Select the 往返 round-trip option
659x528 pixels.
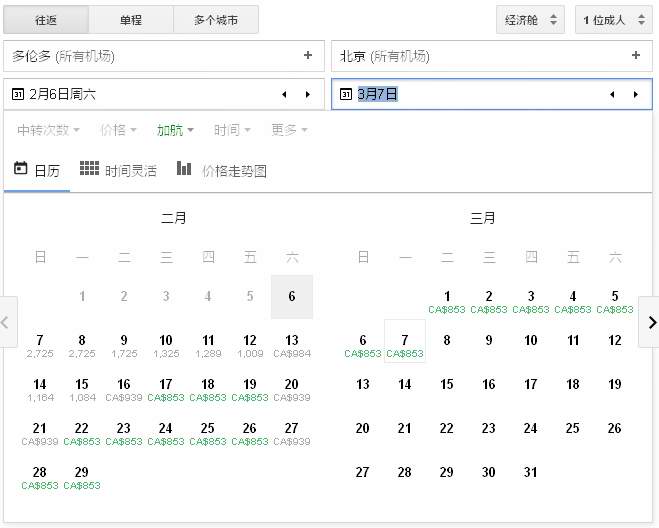[x=46, y=20]
